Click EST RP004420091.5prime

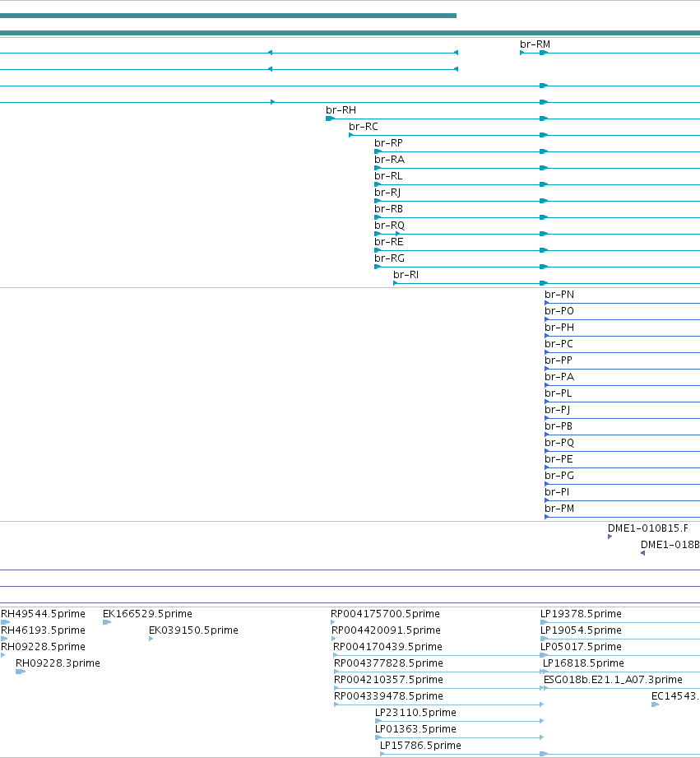[386, 630]
